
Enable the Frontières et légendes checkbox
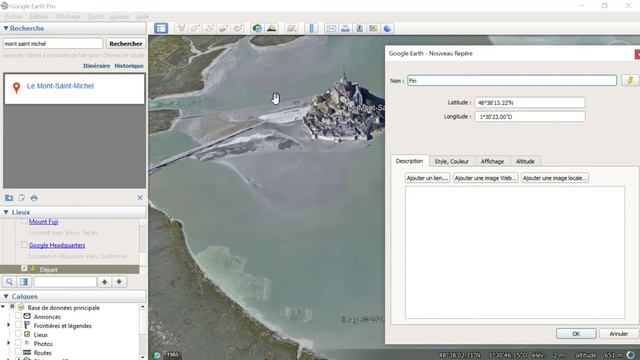pyautogui.click(x=18, y=325)
